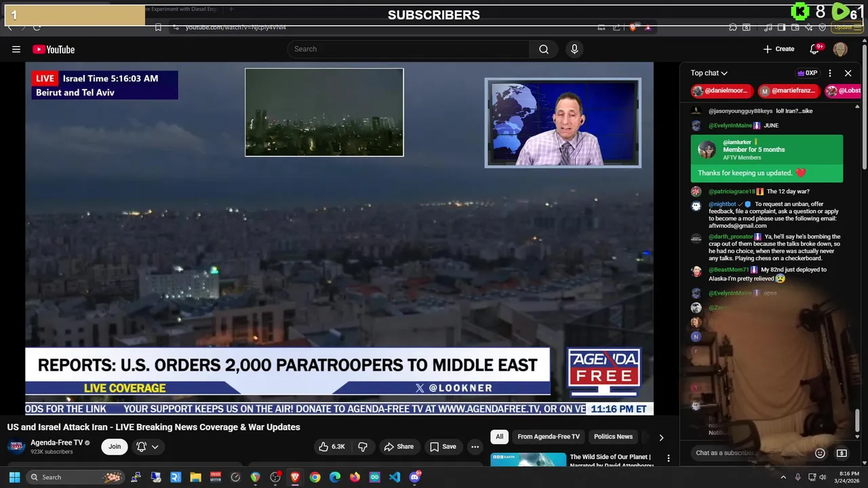This screenshot has width=868, height=488.
Task: Click the Join membership button
Action: pyautogui.click(x=115, y=447)
